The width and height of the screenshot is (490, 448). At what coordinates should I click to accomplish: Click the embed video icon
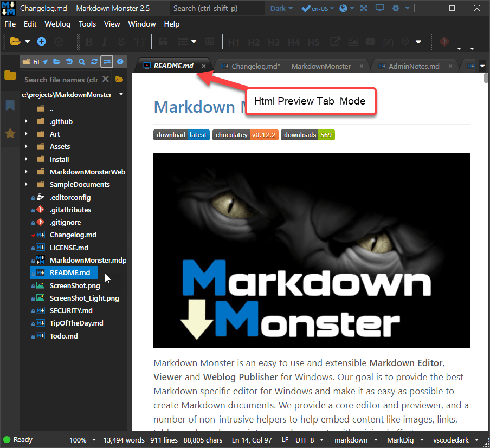click(370, 42)
